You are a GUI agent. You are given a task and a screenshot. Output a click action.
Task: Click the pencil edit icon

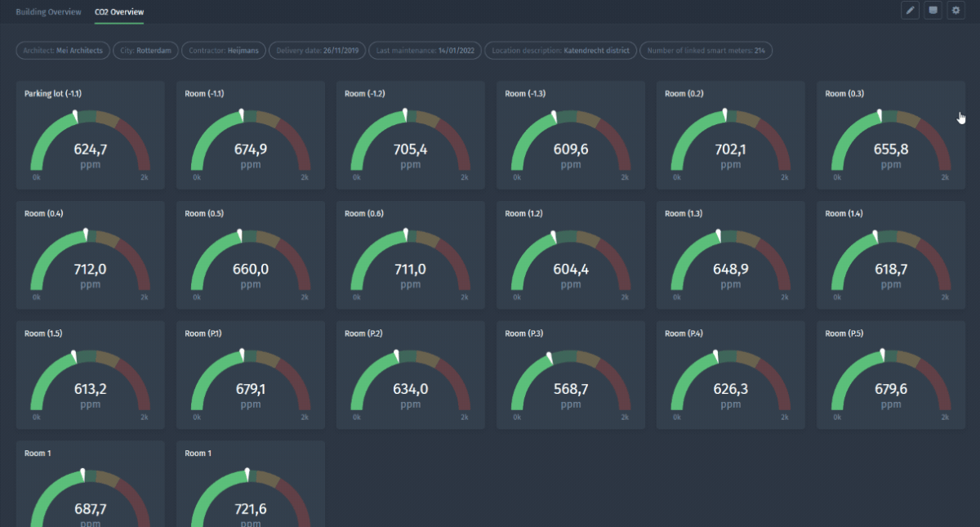pyautogui.click(x=910, y=11)
